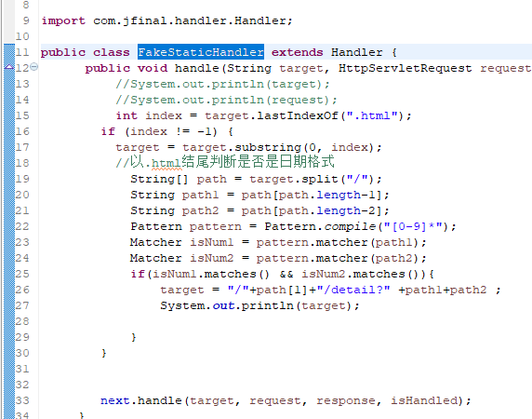Click HttpServletRequest parameter type
This screenshot has width=532, height=419.
click(x=406, y=68)
